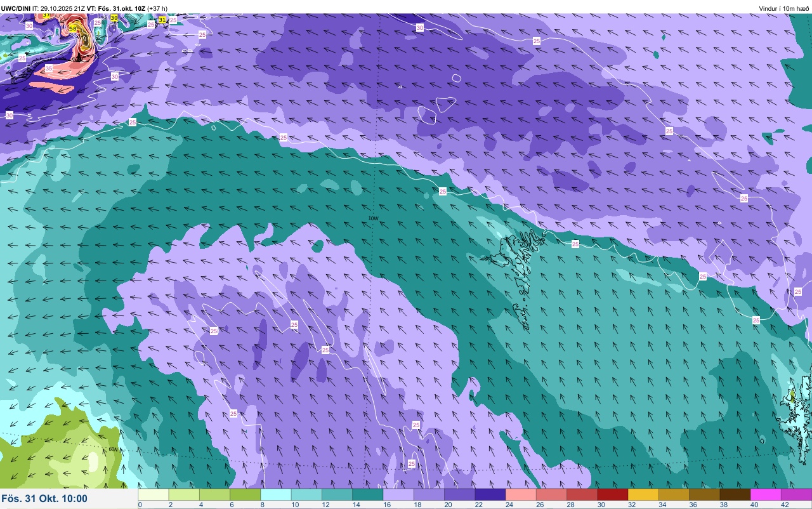Click the 'IT: 29.10.2025 21Z' init time text

click(x=59, y=8)
